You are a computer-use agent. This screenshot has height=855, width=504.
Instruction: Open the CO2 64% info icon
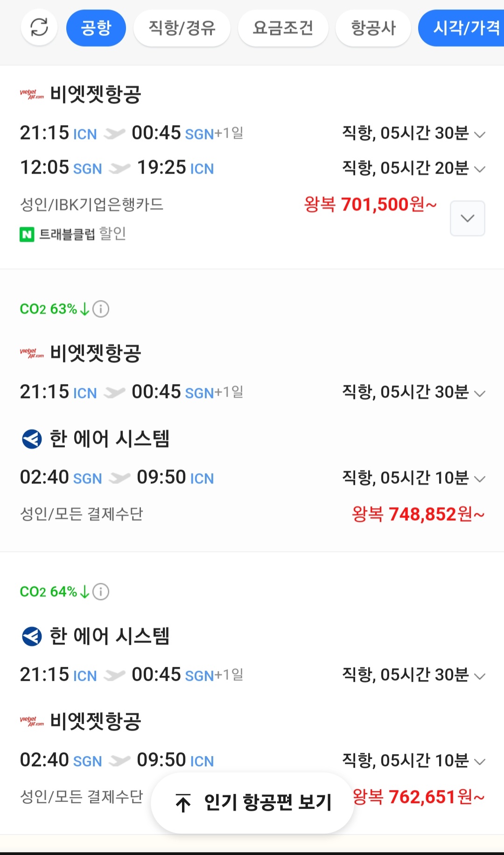tap(101, 592)
